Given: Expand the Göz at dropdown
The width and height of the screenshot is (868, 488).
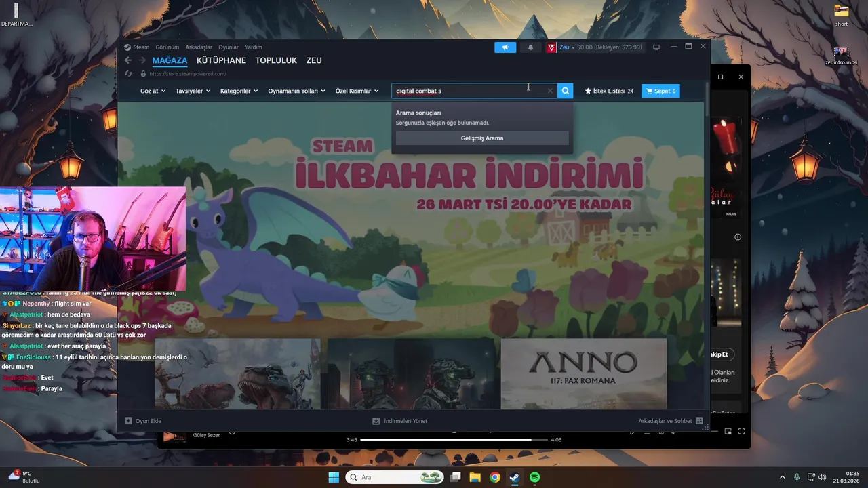Looking at the screenshot, I should 153,91.
